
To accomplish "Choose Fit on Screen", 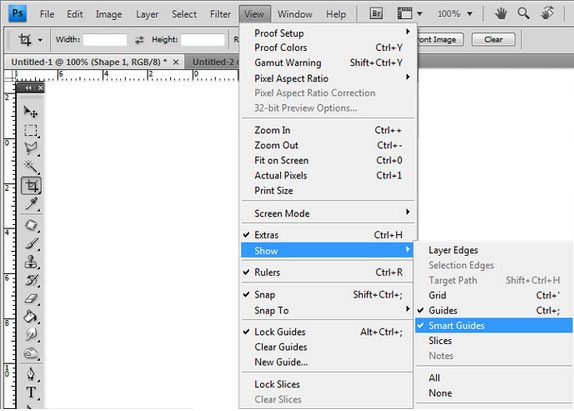I will coord(327,160).
